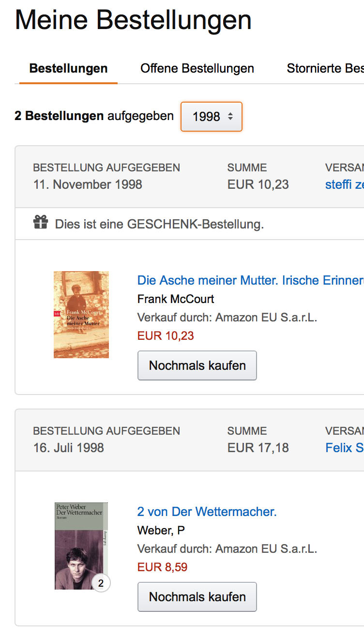Click the quantity badge on Der Wettermacher cover

coord(101,583)
